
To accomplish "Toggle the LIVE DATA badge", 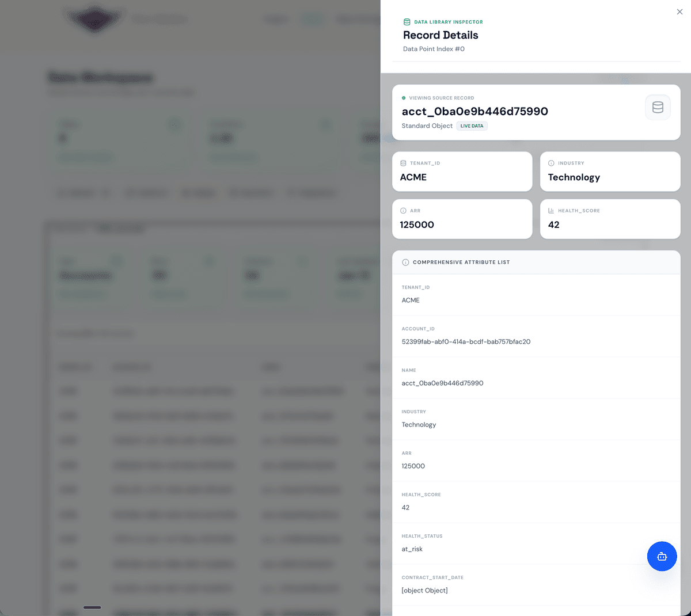I will 472,126.
